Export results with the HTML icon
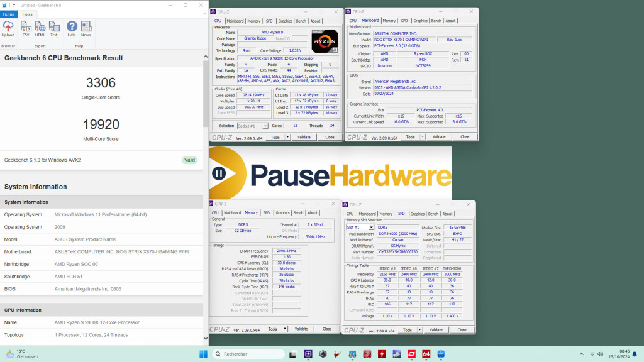Image resolution: width=644 pixels, height=362 pixels. pyautogui.click(x=40, y=28)
